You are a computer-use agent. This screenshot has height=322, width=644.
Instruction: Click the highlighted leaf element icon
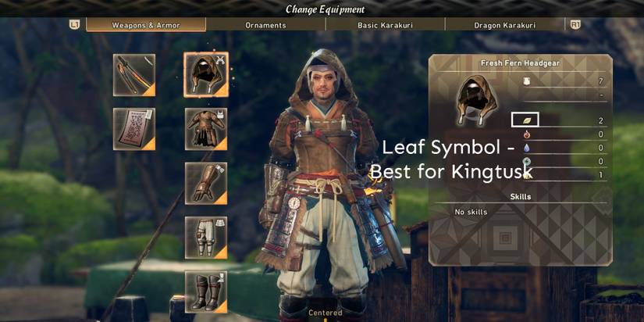coord(525,120)
